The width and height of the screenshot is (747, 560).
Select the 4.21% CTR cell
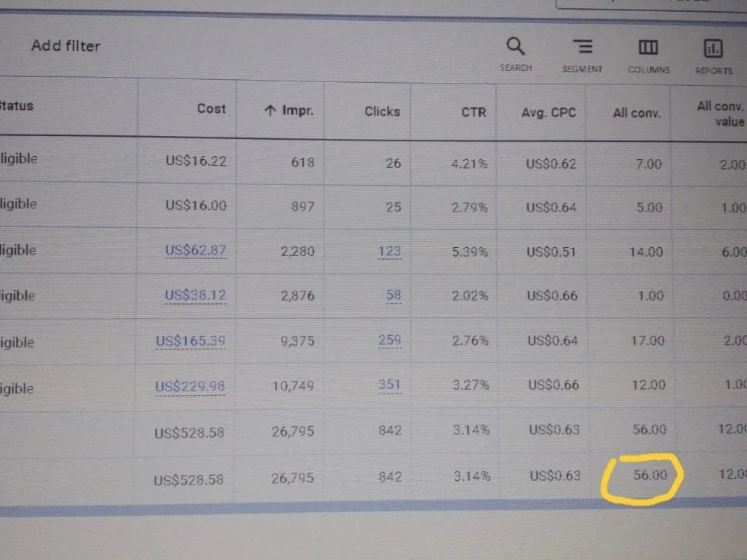pos(469,164)
